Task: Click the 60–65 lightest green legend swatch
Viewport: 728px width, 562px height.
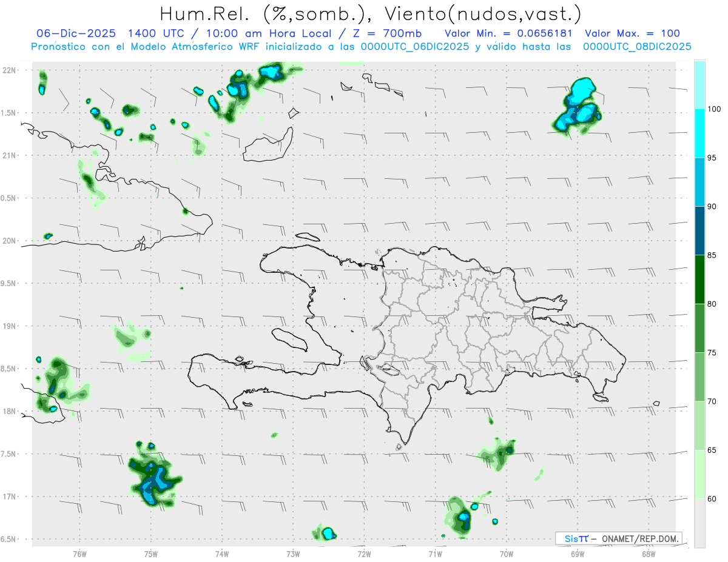Action: tap(699, 474)
